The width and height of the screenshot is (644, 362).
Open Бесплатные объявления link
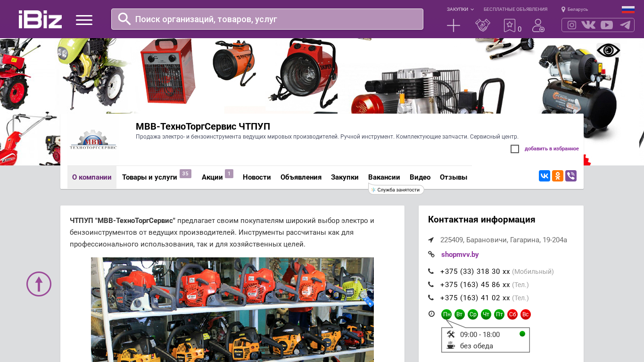click(515, 9)
